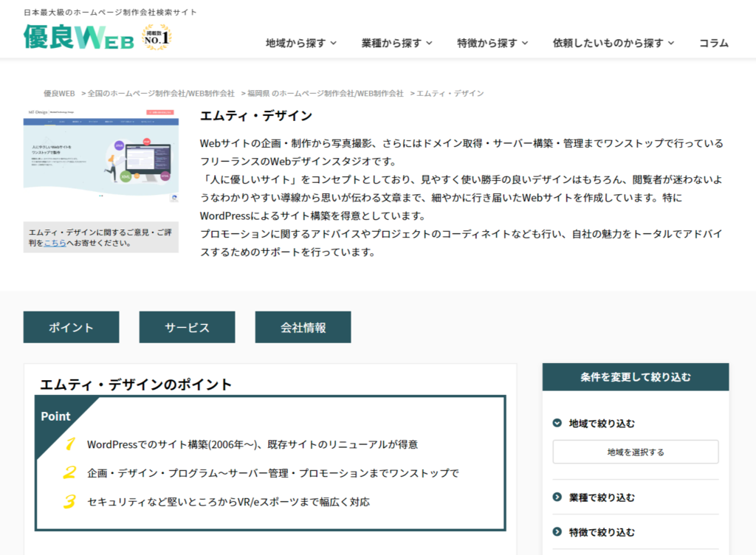Click yellow number 2 point icon

point(69,472)
